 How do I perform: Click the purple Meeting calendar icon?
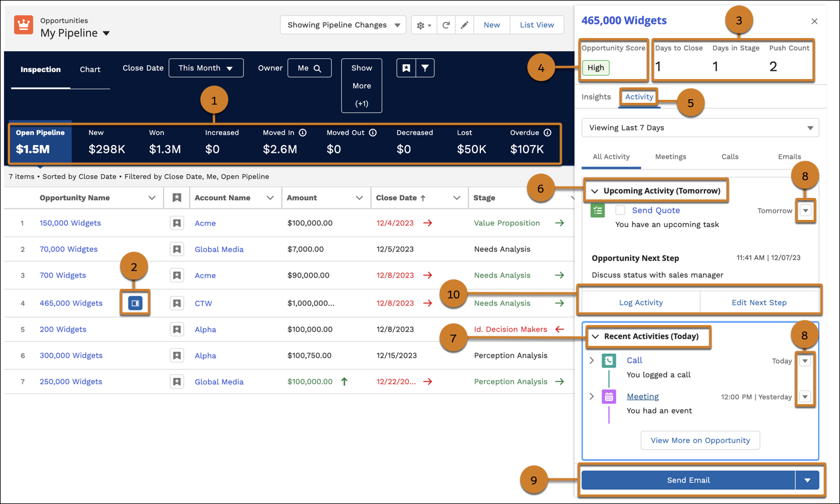[x=609, y=397]
